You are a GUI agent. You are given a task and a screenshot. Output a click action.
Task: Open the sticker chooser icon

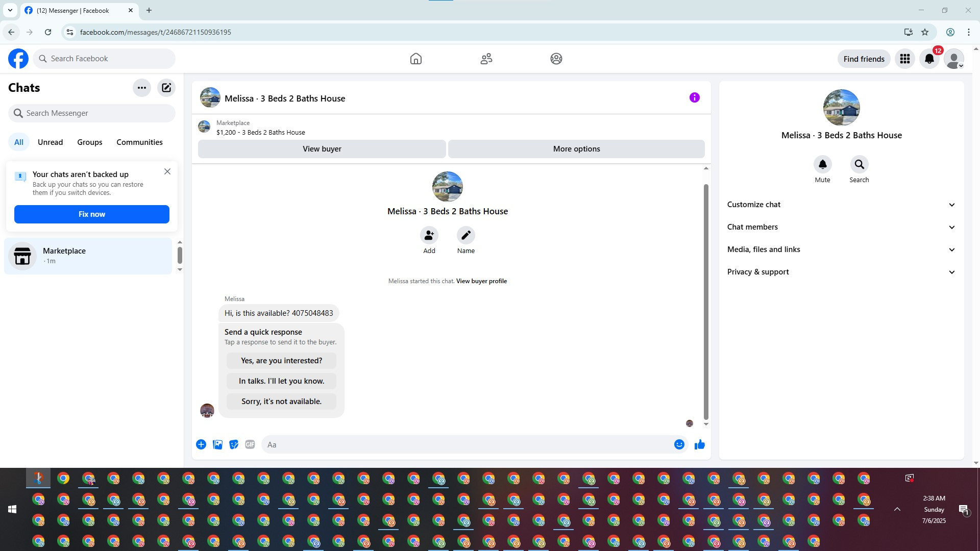[x=234, y=444]
